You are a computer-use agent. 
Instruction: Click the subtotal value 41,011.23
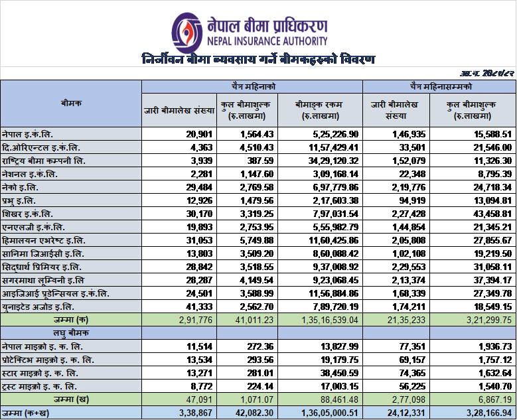pos(254,320)
